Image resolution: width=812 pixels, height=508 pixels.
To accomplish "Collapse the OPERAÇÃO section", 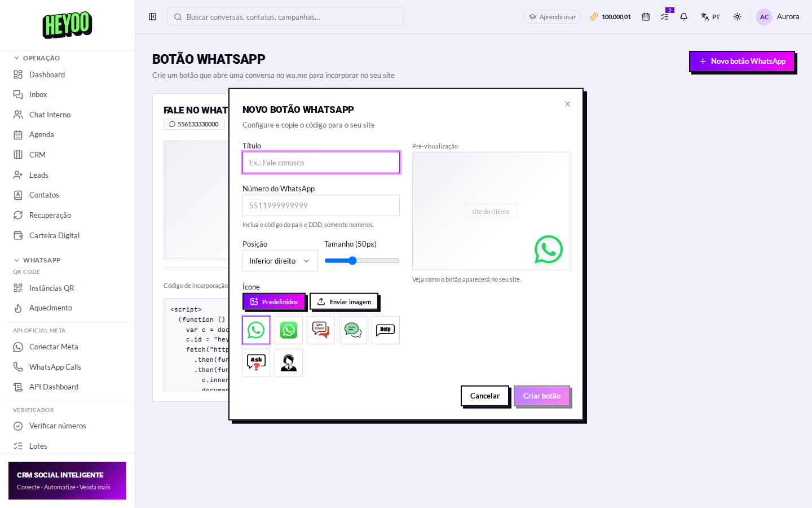I will (x=37, y=58).
